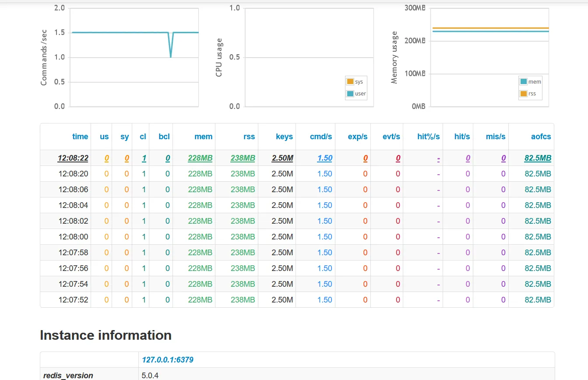Click 228MB mem value in 12:08:22 row
The width and height of the screenshot is (588, 380).
tap(200, 158)
